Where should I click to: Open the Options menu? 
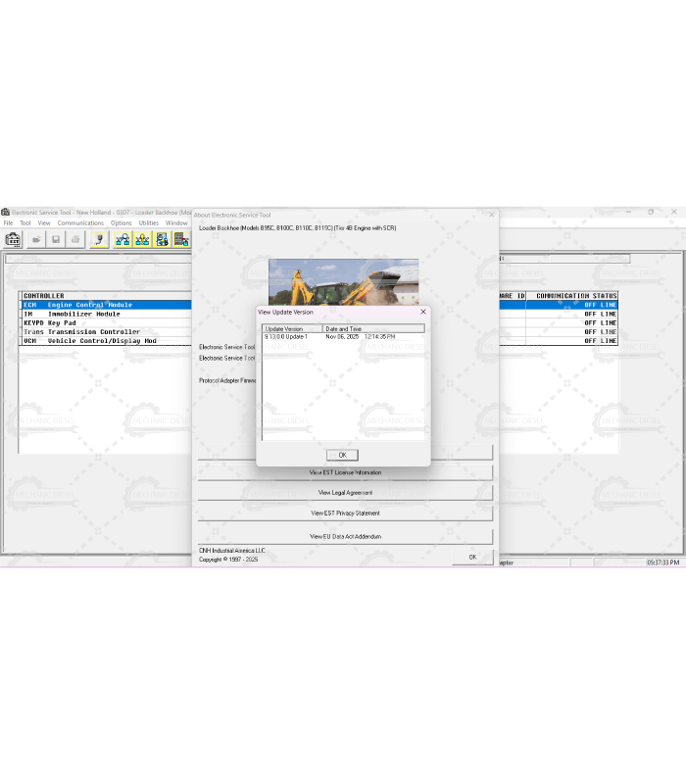[121, 223]
